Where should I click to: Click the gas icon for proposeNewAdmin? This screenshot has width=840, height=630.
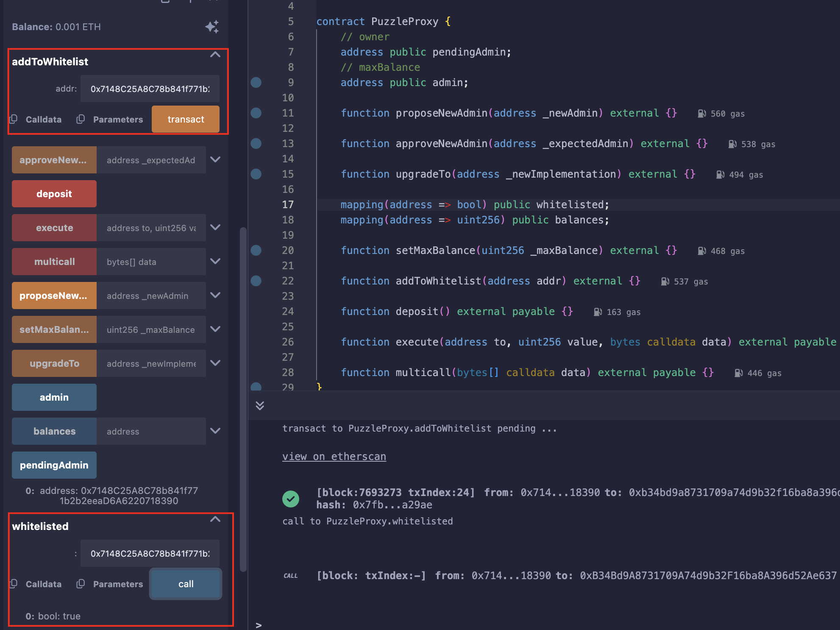click(x=702, y=114)
